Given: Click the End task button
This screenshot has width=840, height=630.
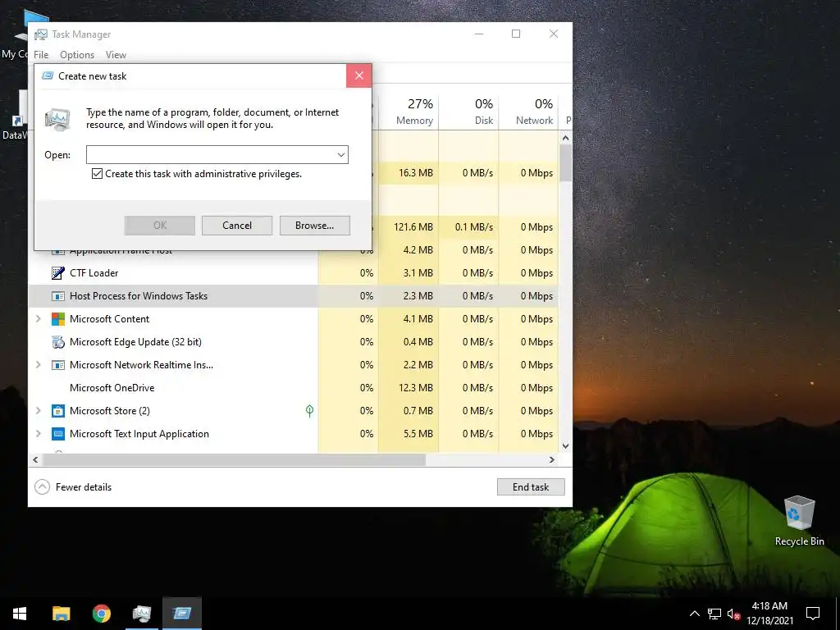Looking at the screenshot, I should (531, 487).
